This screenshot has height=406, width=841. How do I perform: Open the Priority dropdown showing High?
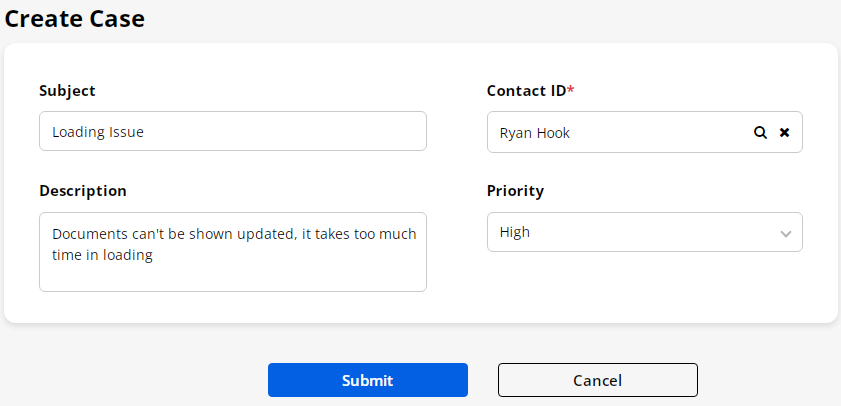click(644, 232)
